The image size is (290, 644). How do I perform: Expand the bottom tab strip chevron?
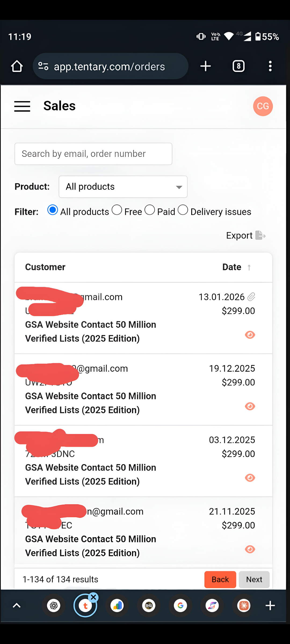point(17,606)
